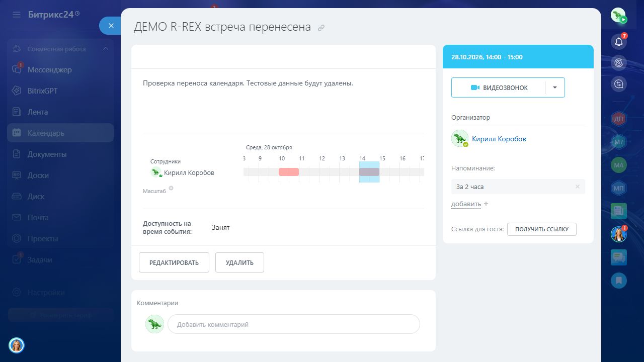
Task: Open the chat-arrows icon in the right panel
Action: coord(619,84)
